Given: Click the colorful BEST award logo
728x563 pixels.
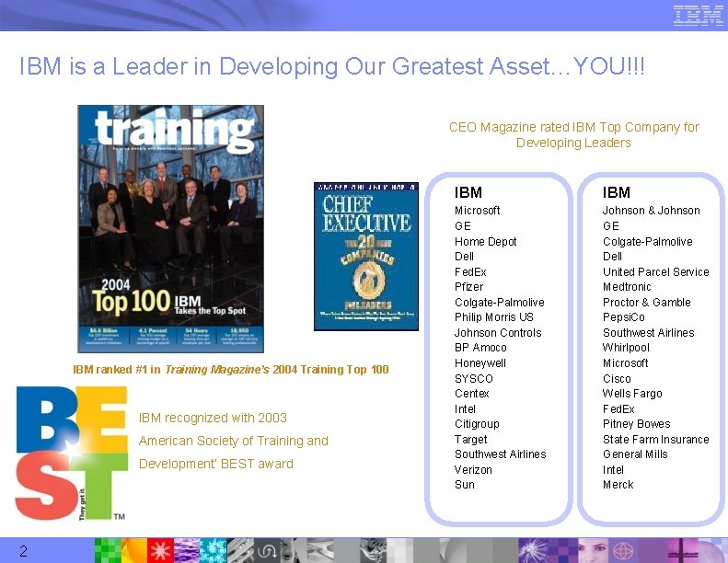Looking at the screenshot, I should [x=72, y=453].
